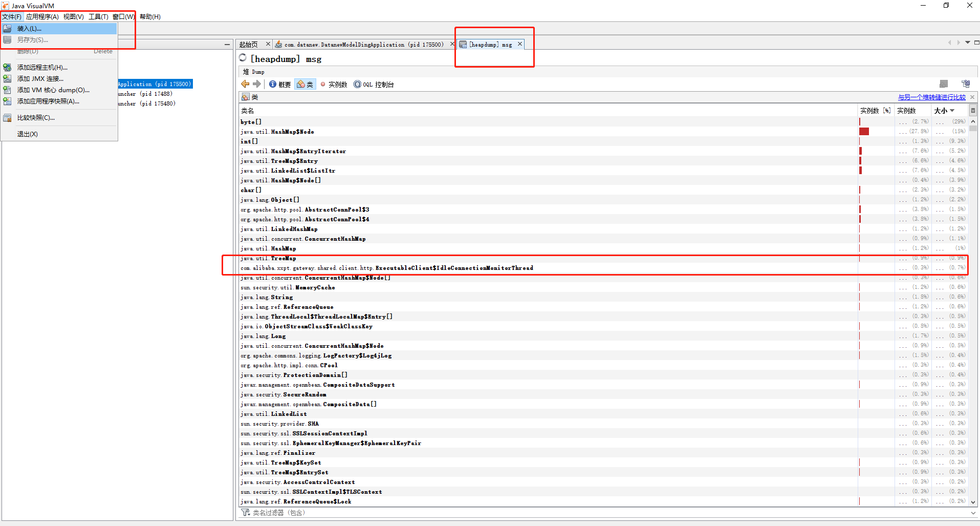Image resolution: width=980 pixels, height=526 pixels.
Task: Select org.apache.http.pool.AbstractConnPool$3 row
Action: coord(603,209)
